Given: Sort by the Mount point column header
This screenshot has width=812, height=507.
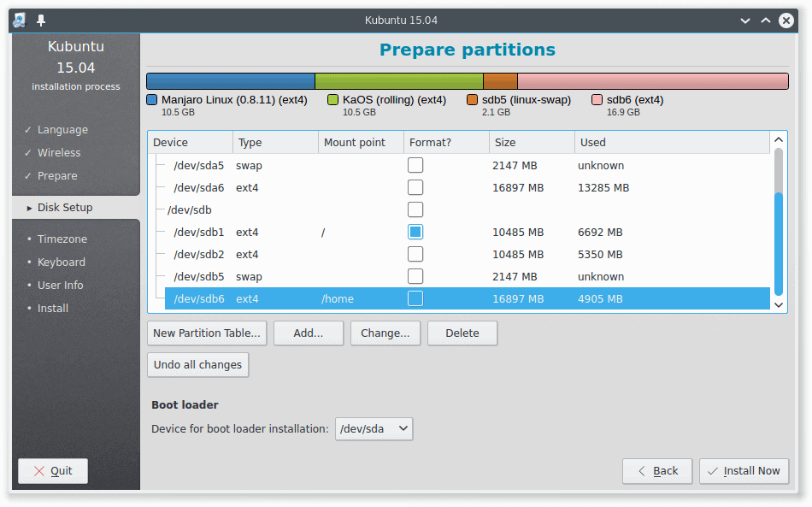Looking at the screenshot, I should [361, 143].
